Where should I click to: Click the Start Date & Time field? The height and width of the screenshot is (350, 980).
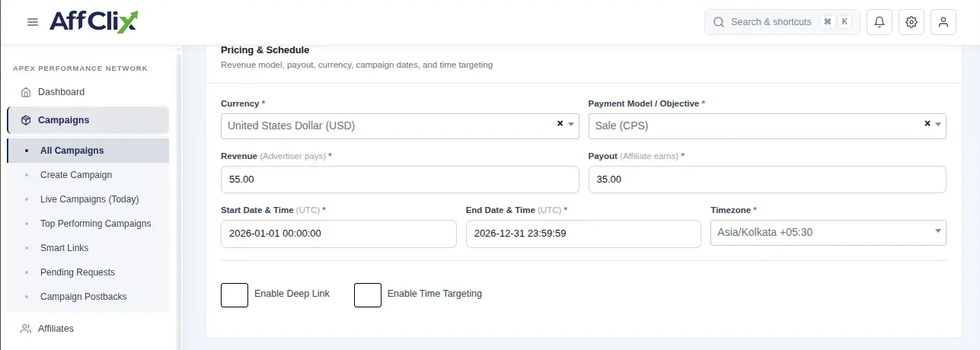[339, 234]
